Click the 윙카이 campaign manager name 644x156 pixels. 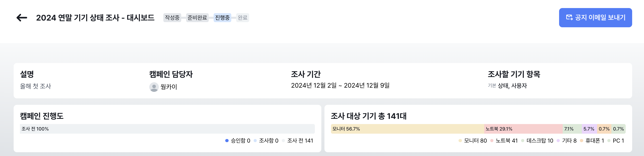(x=169, y=87)
